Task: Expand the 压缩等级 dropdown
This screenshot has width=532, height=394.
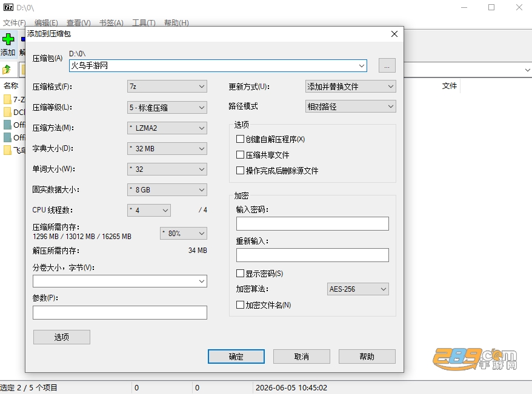Action: [x=167, y=108]
